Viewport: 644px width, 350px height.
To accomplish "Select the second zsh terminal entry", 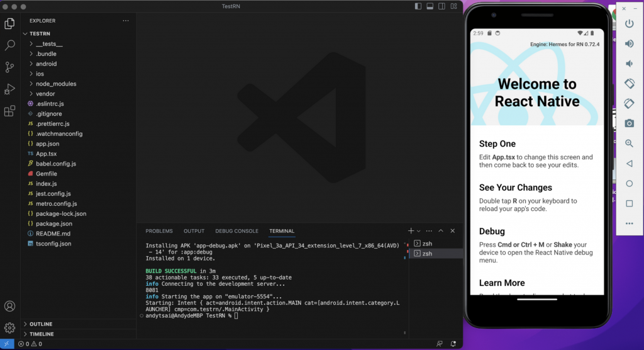I will point(436,253).
